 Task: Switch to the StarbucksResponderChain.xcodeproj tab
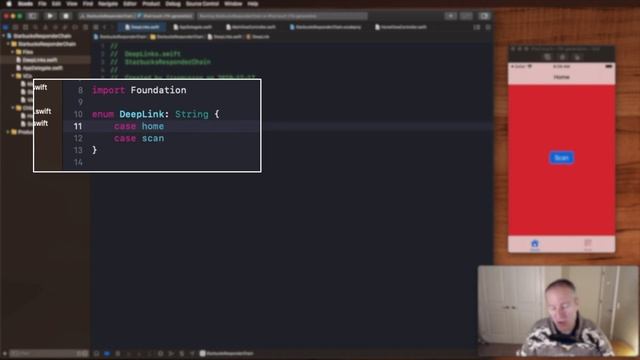pyautogui.click(x=325, y=27)
